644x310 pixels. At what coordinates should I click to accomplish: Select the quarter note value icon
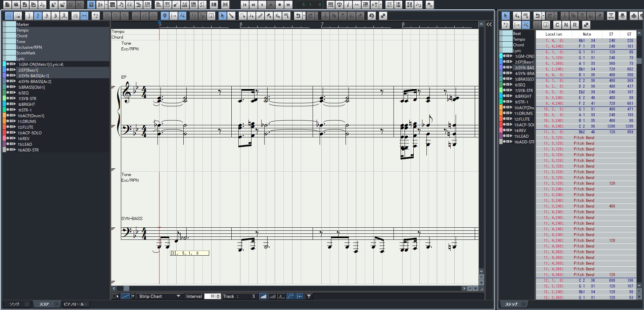[29, 15]
